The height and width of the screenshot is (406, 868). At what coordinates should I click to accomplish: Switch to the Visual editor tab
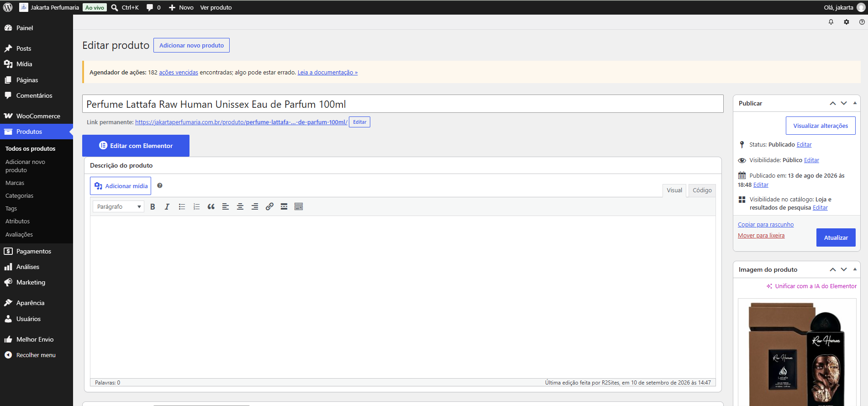(x=674, y=190)
